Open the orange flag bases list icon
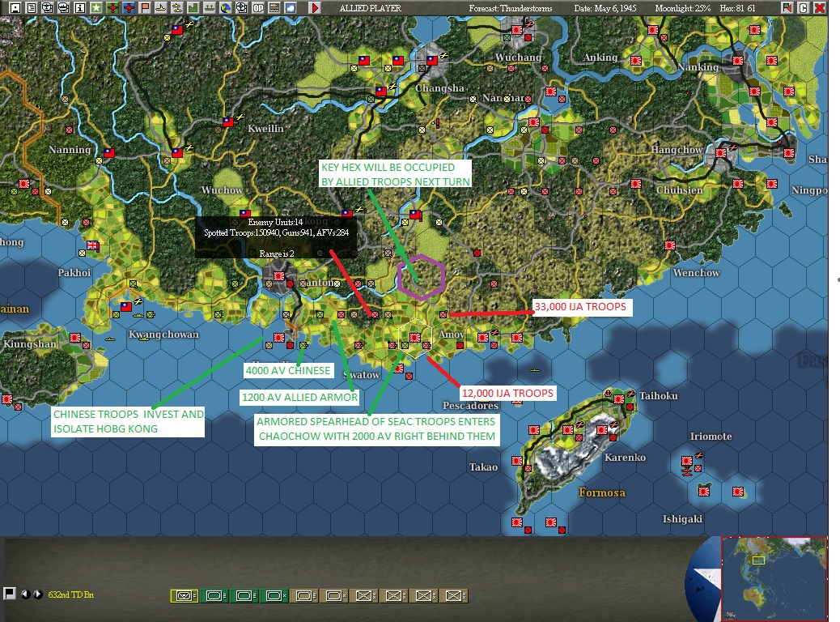The image size is (840, 622). pos(145,7)
